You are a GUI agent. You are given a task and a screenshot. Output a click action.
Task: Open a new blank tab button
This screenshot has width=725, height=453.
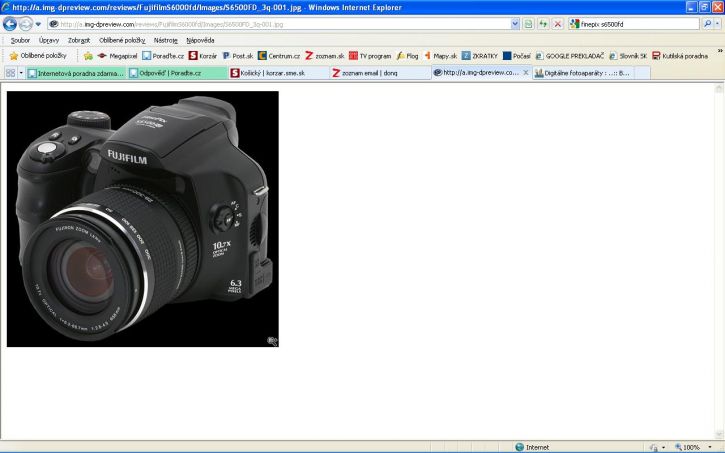click(642, 73)
